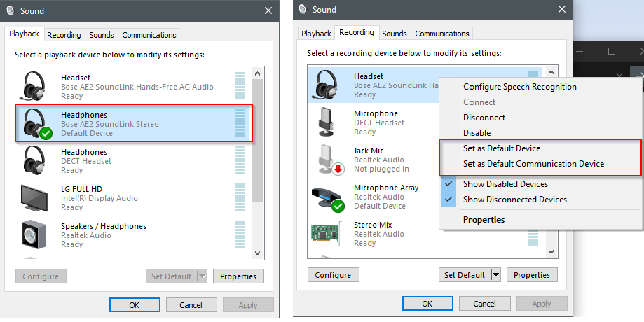Click level meter of Stereo Mix device

pyautogui.click(x=533, y=238)
